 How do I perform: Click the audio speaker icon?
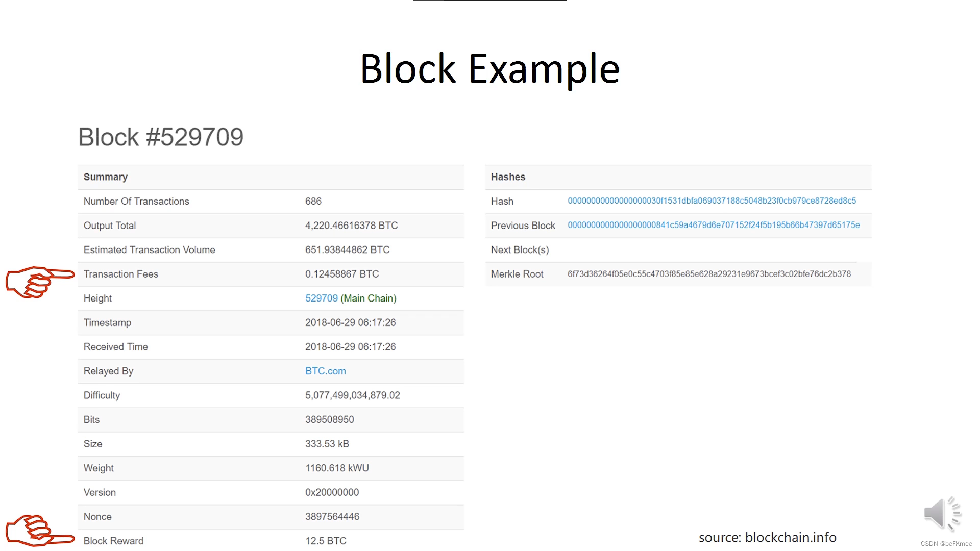tap(942, 513)
